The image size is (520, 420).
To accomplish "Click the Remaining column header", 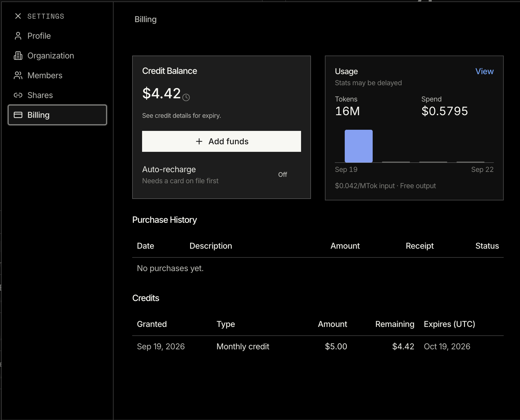I will click(395, 324).
